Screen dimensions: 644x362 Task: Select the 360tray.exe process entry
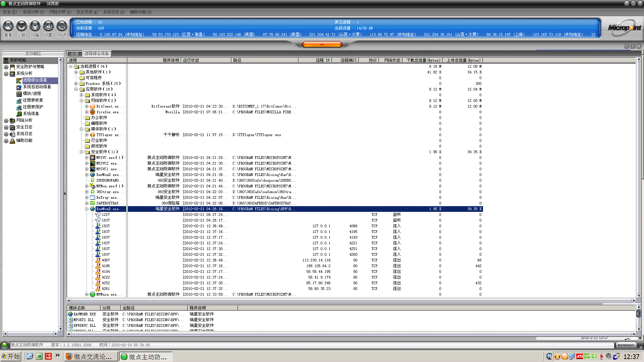[110, 192]
